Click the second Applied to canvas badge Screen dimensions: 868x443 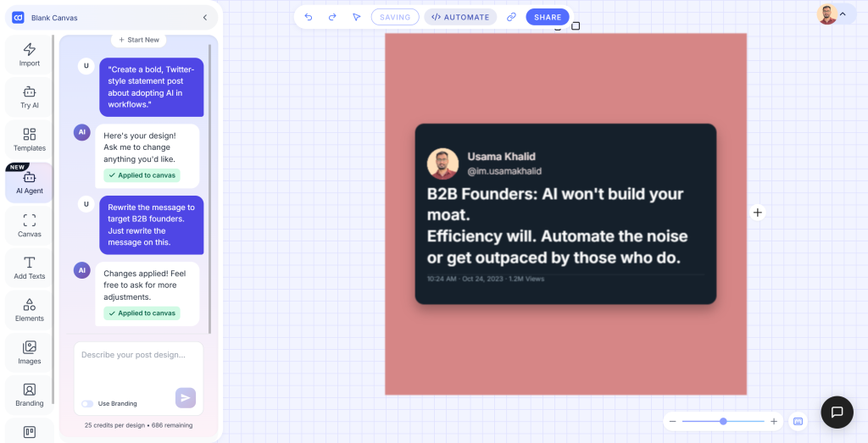coord(142,313)
